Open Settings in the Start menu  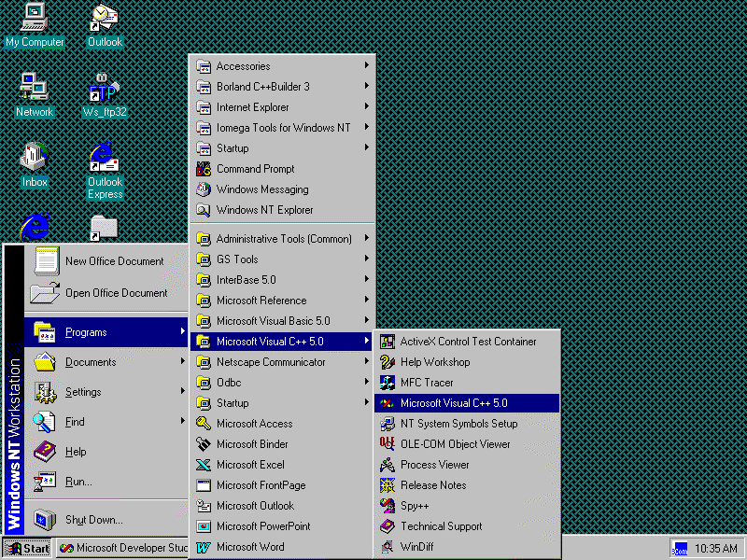click(106, 392)
